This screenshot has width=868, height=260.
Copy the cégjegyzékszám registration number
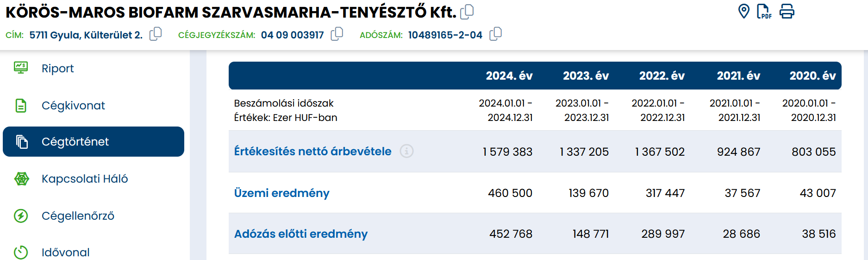tap(337, 34)
